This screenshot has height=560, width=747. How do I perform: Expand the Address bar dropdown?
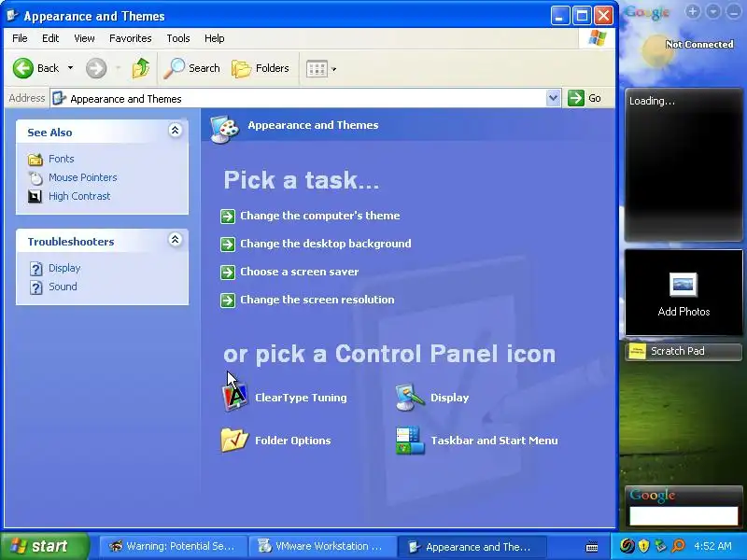553,99
